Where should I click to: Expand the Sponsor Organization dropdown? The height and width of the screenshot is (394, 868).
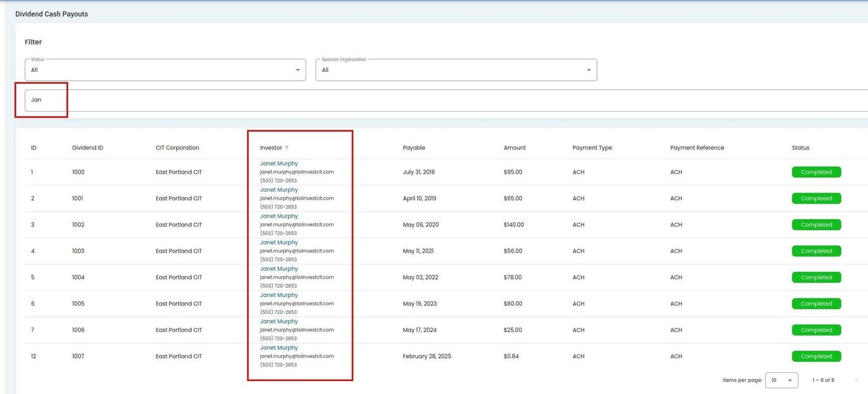(x=456, y=70)
